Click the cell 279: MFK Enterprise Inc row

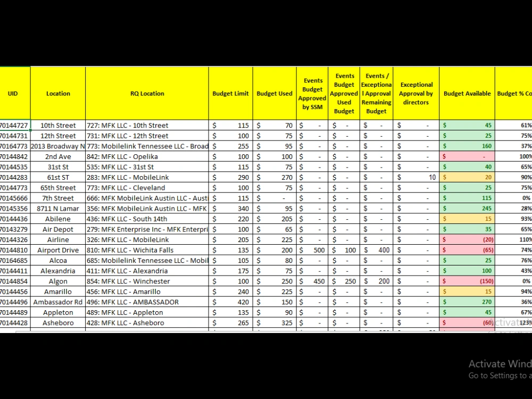(x=147, y=229)
